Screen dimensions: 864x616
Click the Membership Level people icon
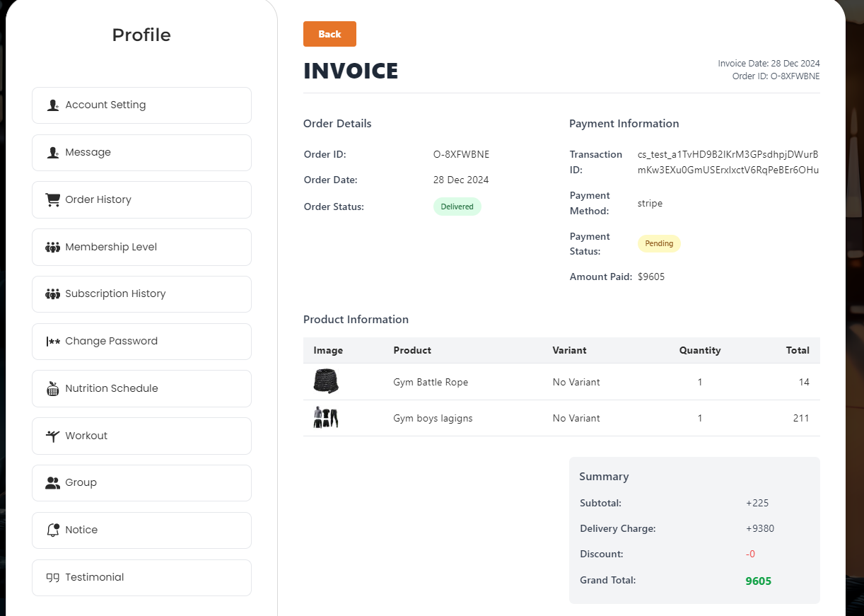(53, 248)
